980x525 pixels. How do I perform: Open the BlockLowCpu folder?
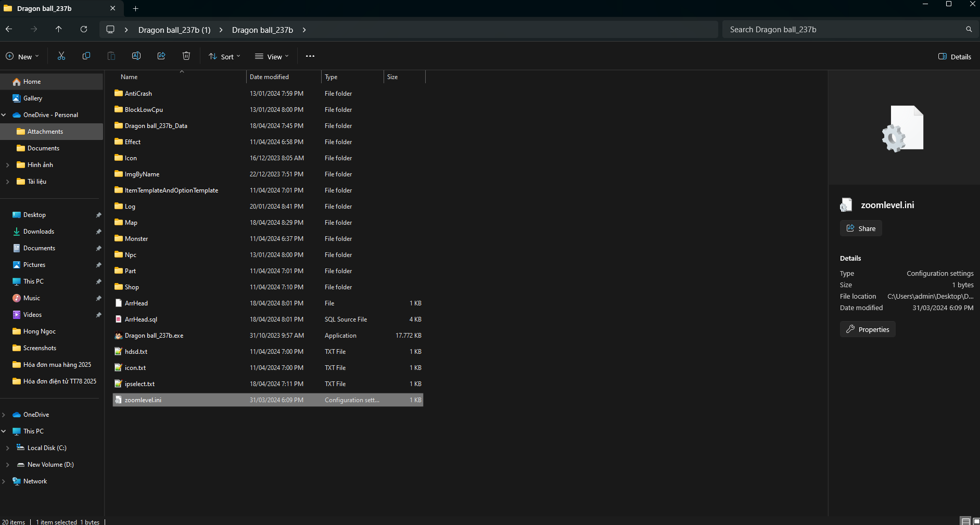point(268,110)
